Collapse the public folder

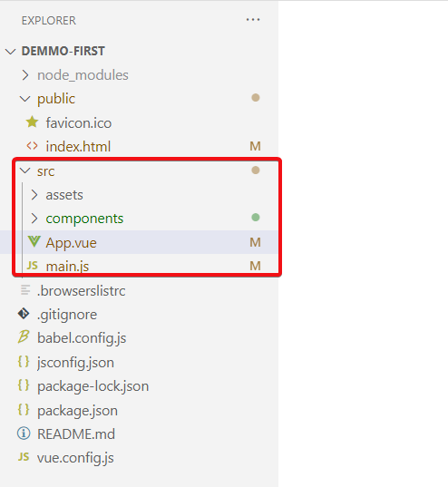[24, 99]
